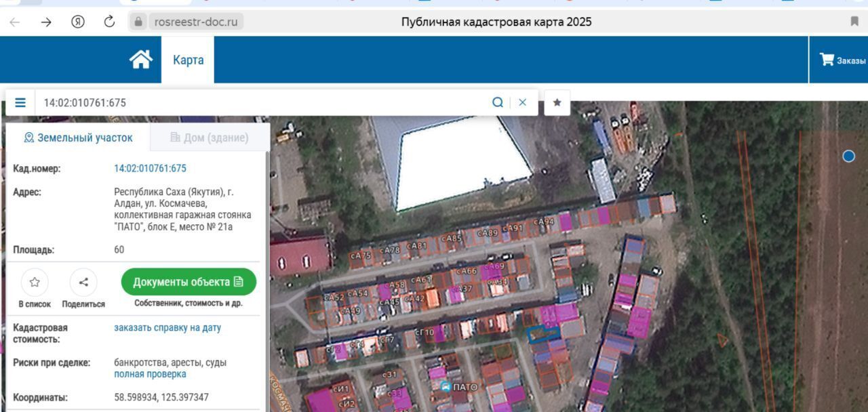Open the hamburger menu in search bar
The height and width of the screenshot is (412, 868).
click(x=20, y=102)
